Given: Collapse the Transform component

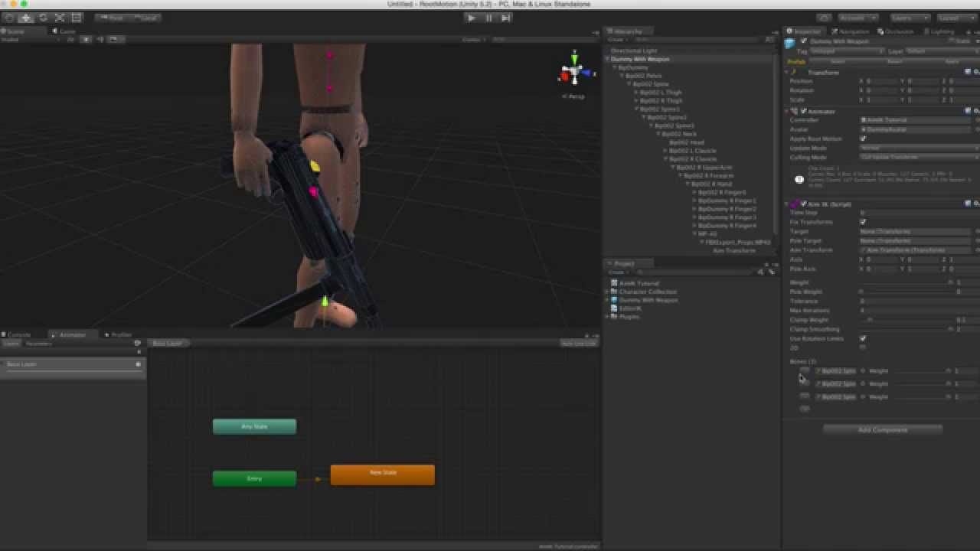Looking at the screenshot, I should coord(788,72).
